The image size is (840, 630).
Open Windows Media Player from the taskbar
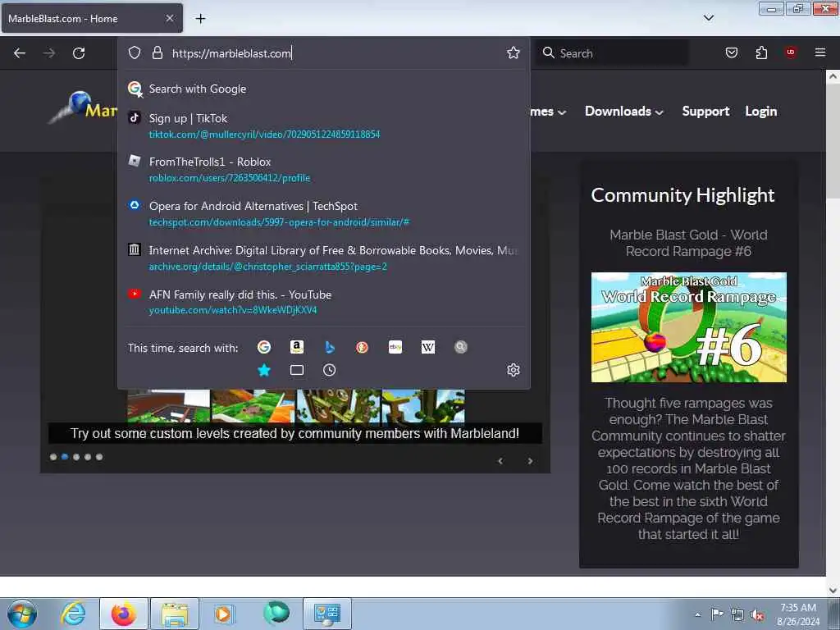tap(223, 614)
